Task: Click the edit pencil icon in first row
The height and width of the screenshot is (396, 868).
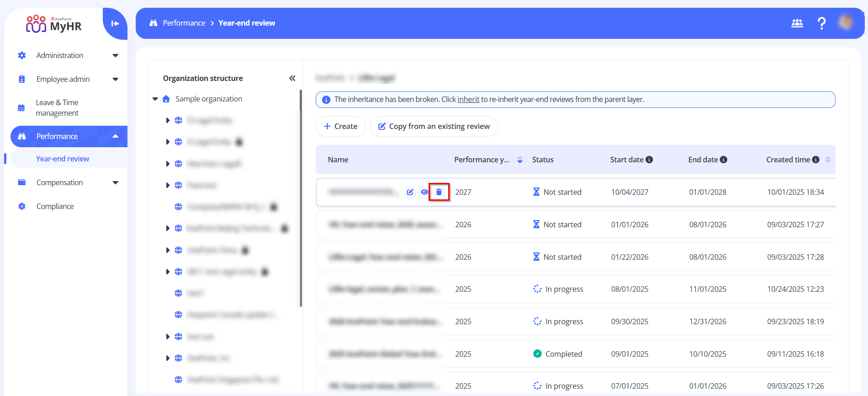Action: [410, 192]
